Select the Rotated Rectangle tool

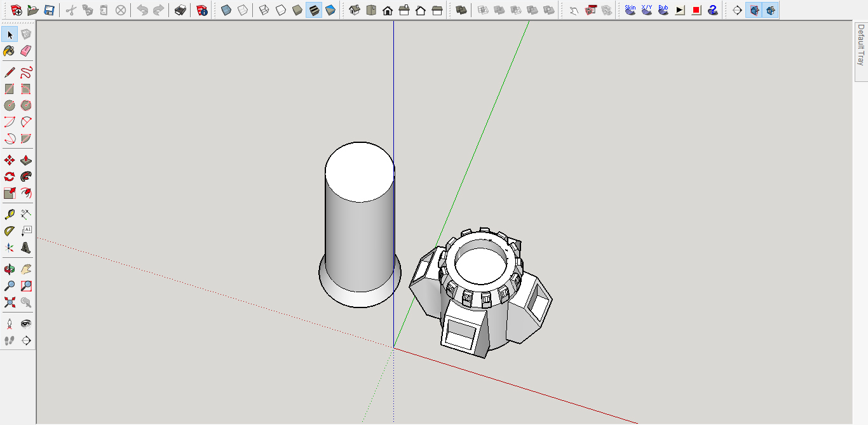point(26,89)
